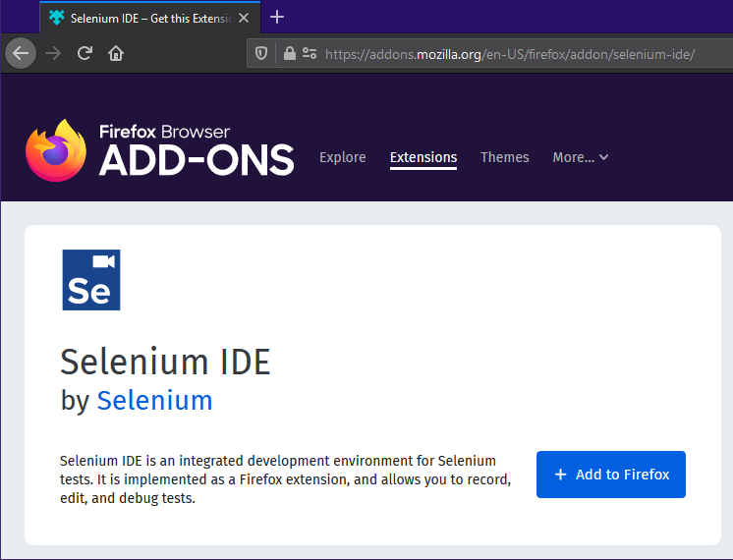The height and width of the screenshot is (560, 733).
Task: Go to Explore section
Action: click(x=343, y=157)
